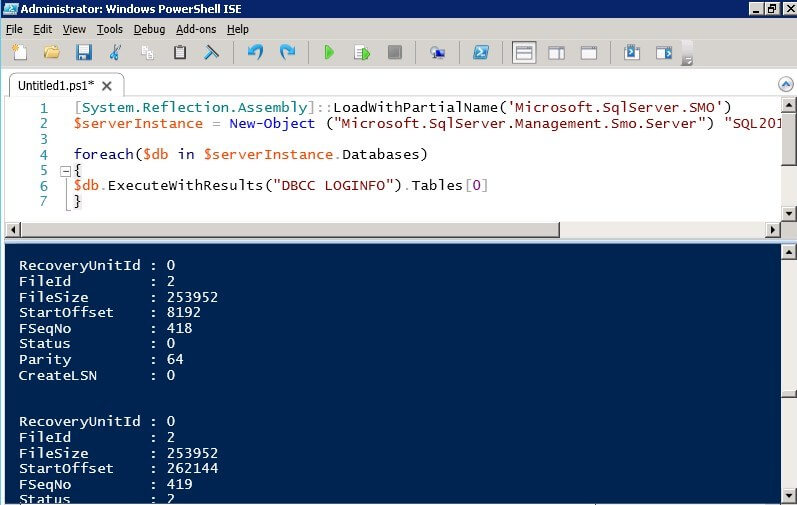This screenshot has width=797, height=505.
Task: Click the 'CreateLSN' label in the console
Action: tap(57, 375)
